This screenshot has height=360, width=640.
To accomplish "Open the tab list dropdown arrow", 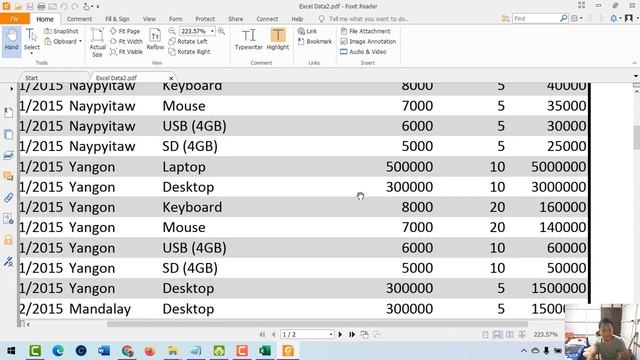I will tap(636, 76).
